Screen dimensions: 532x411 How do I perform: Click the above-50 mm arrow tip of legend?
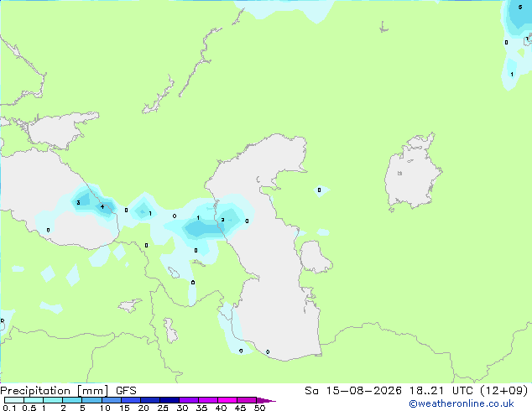266,400
